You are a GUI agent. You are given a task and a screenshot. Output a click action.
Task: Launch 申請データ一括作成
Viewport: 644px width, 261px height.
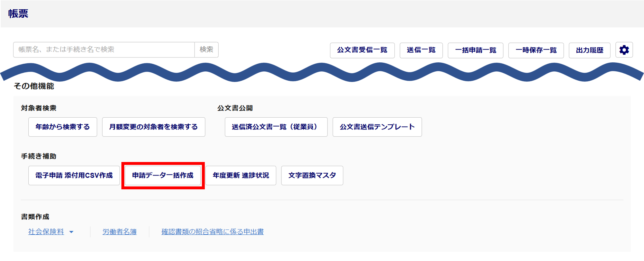pyautogui.click(x=163, y=175)
